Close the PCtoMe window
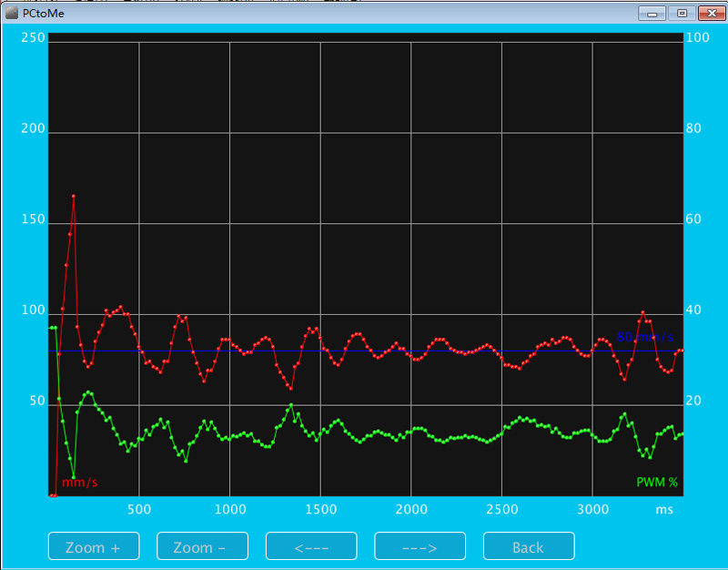Image resolution: width=728 pixels, height=570 pixels. point(712,13)
